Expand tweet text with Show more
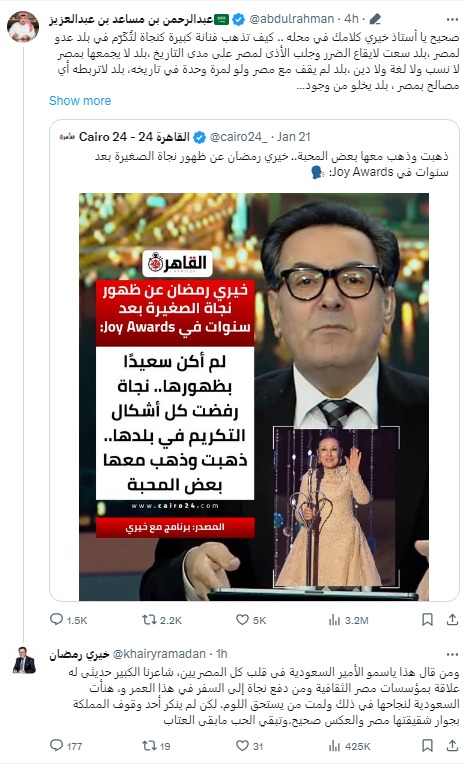The width and height of the screenshot is (464, 768). [80, 101]
